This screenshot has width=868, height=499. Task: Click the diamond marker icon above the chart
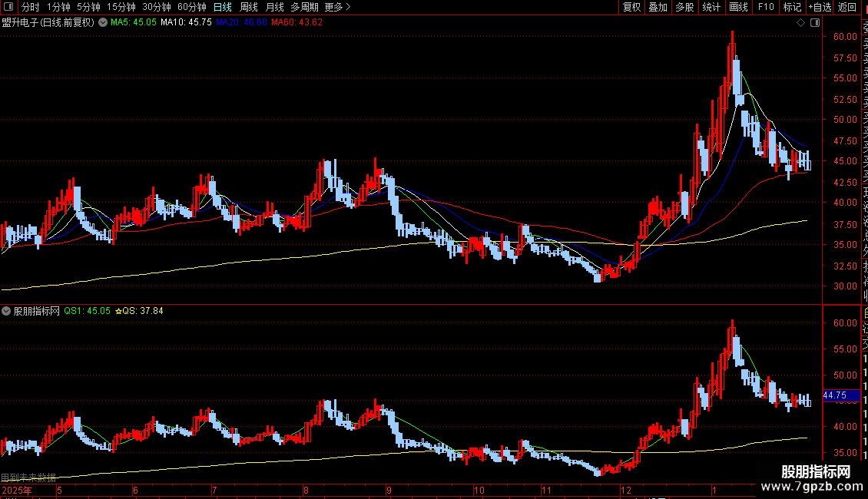[800, 23]
